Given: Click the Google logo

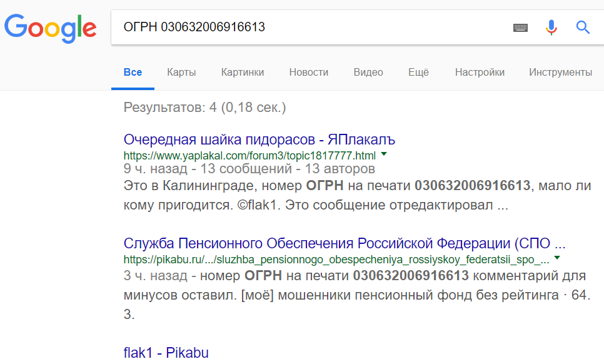Looking at the screenshot, I should 50,29.
